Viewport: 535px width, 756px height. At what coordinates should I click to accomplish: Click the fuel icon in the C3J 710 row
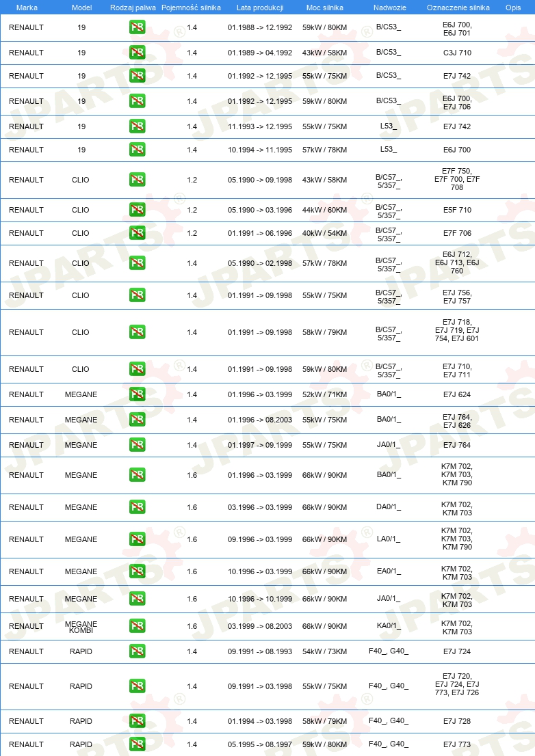pos(138,53)
